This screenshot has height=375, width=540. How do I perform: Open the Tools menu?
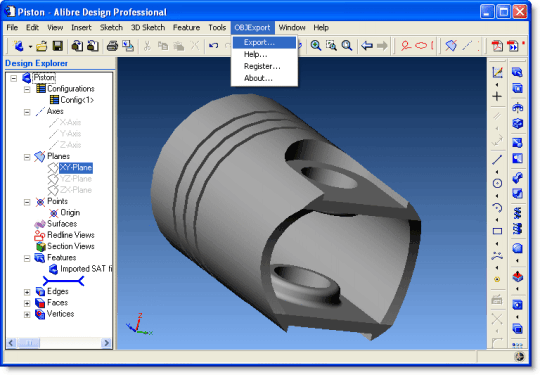pos(217,28)
